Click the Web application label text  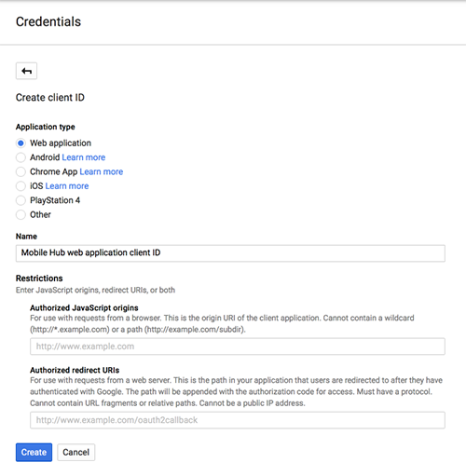coord(61,143)
